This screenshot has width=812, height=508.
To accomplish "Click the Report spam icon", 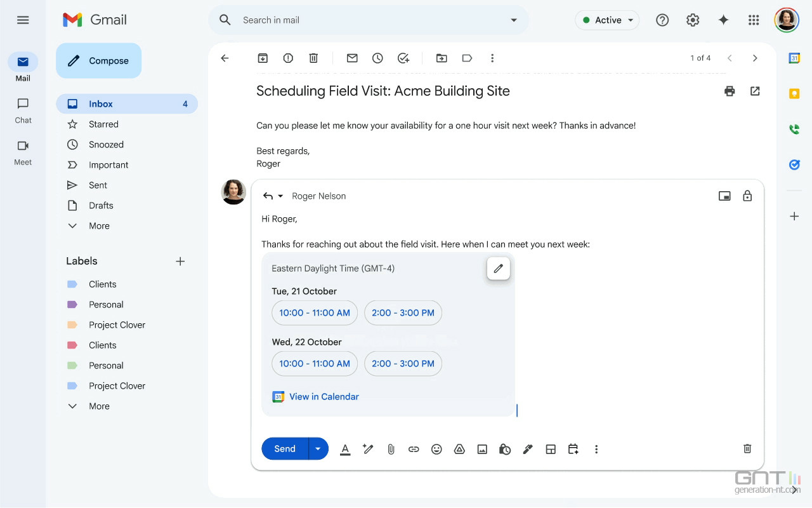I will click(288, 58).
